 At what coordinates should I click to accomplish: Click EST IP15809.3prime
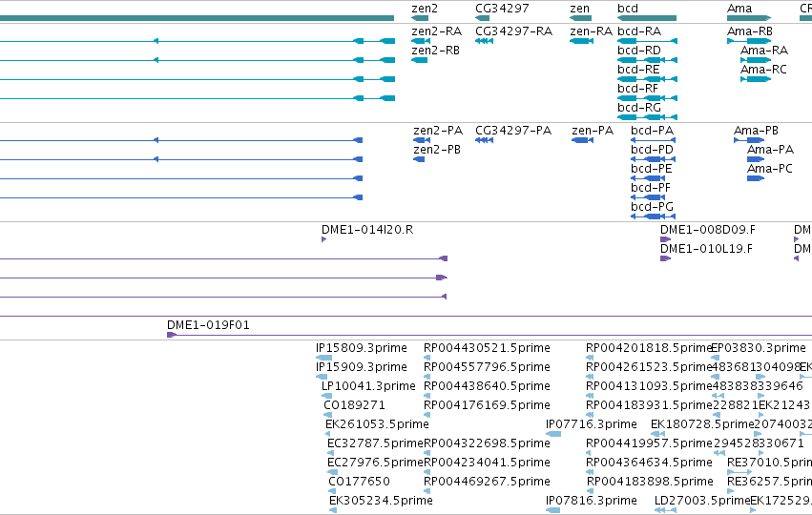point(362,348)
